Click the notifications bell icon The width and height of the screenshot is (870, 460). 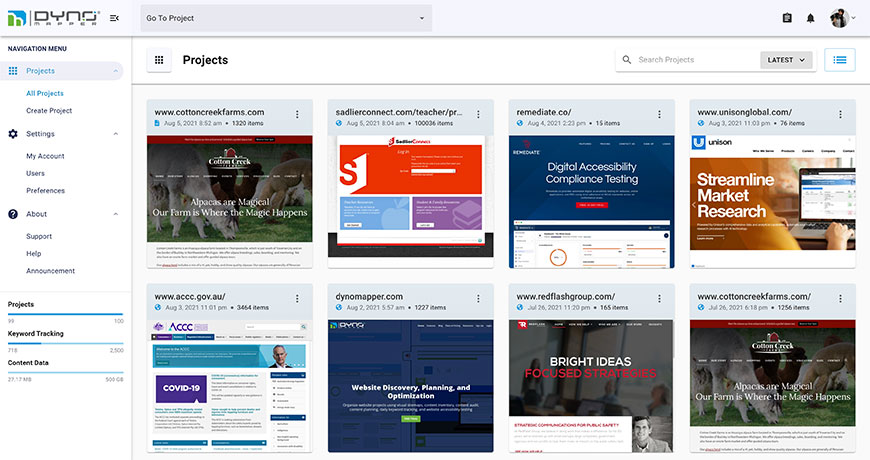point(811,18)
